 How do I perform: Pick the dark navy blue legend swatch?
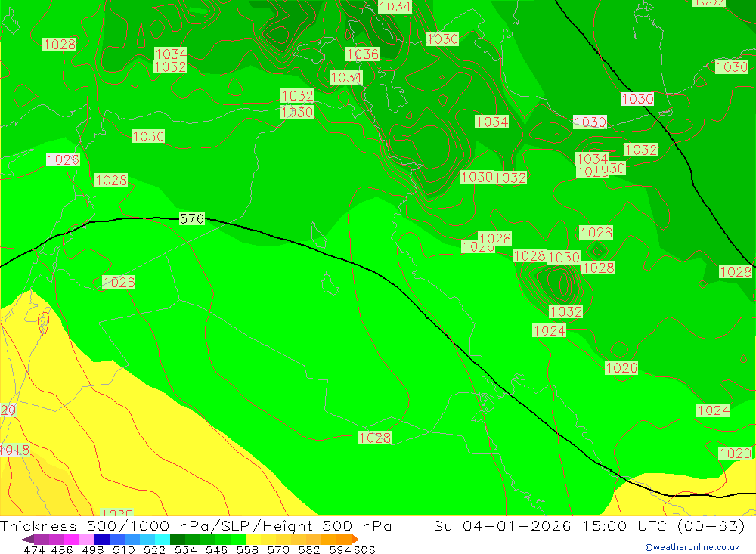[102, 539]
